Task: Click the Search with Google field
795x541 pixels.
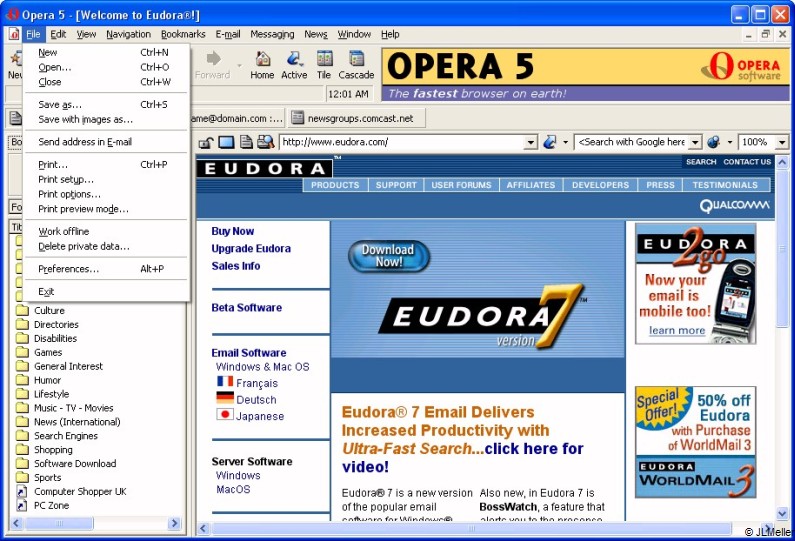Action: point(632,142)
